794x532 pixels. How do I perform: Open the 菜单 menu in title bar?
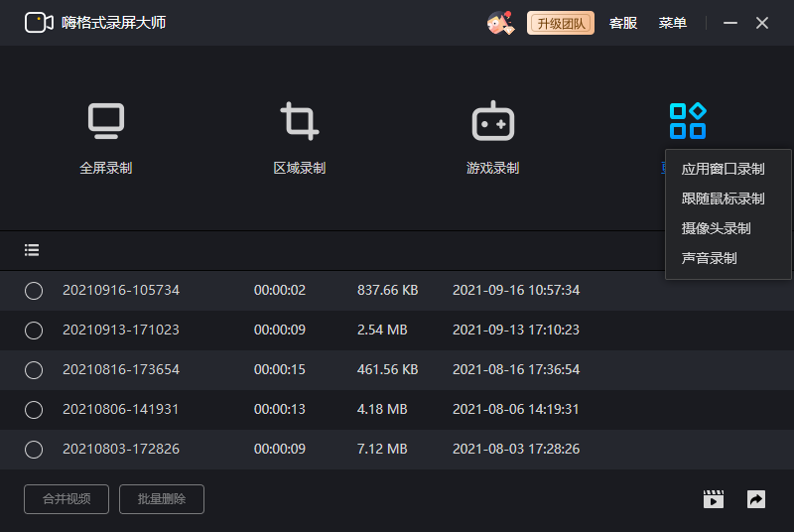(673, 23)
